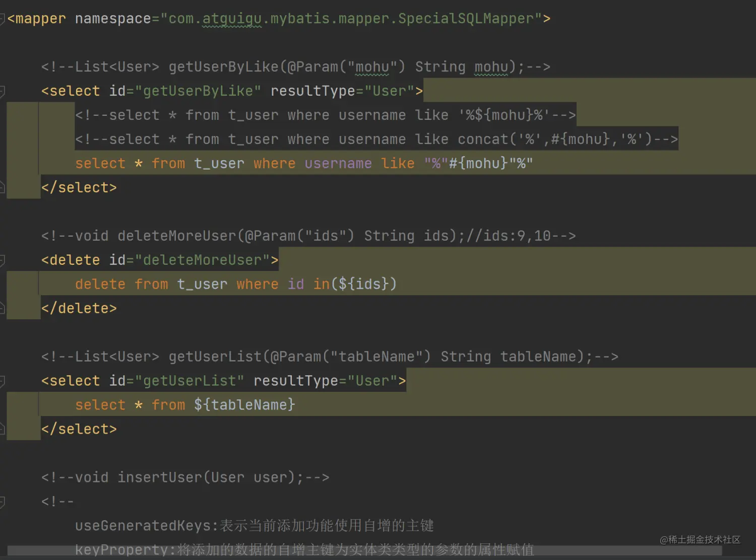
Task: Collapse the mapper tag fold marker
Action: click(2, 19)
